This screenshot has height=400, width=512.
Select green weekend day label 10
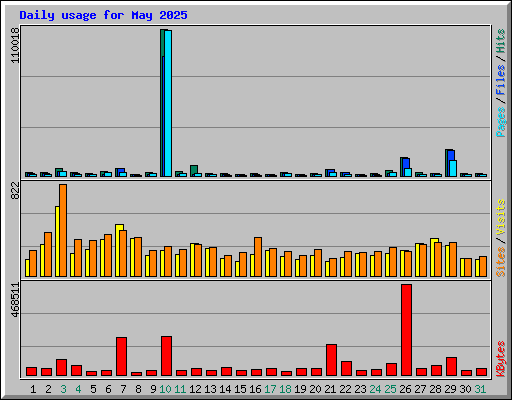coord(166,389)
